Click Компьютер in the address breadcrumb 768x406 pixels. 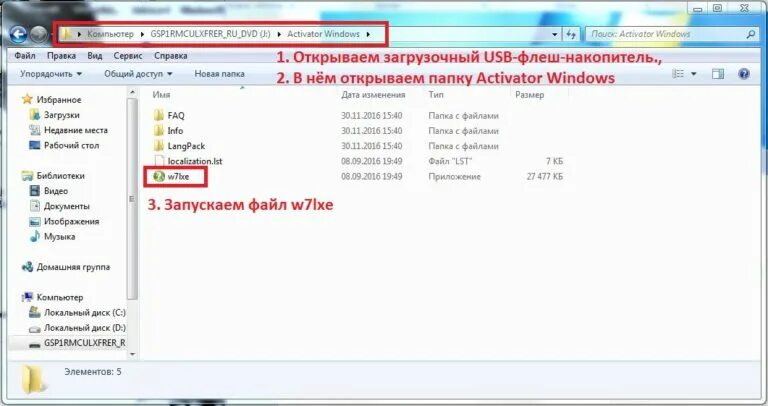click(110, 34)
